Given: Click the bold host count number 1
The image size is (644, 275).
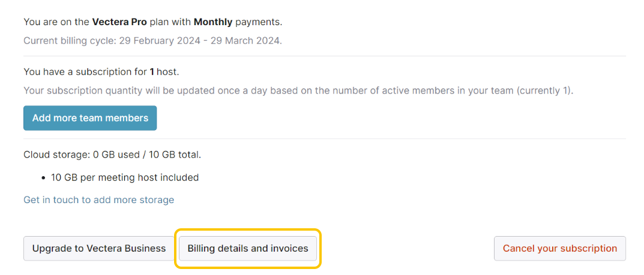Looking at the screenshot, I should [152, 72].
